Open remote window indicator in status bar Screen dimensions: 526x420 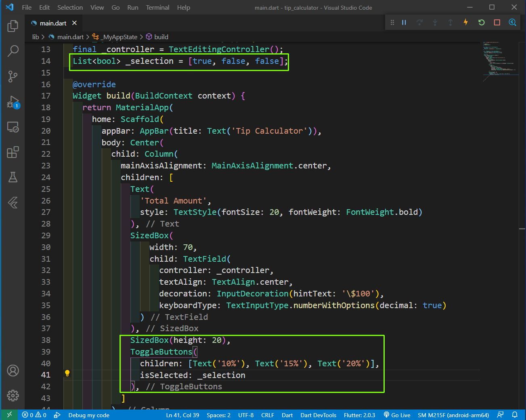[9, 415]
